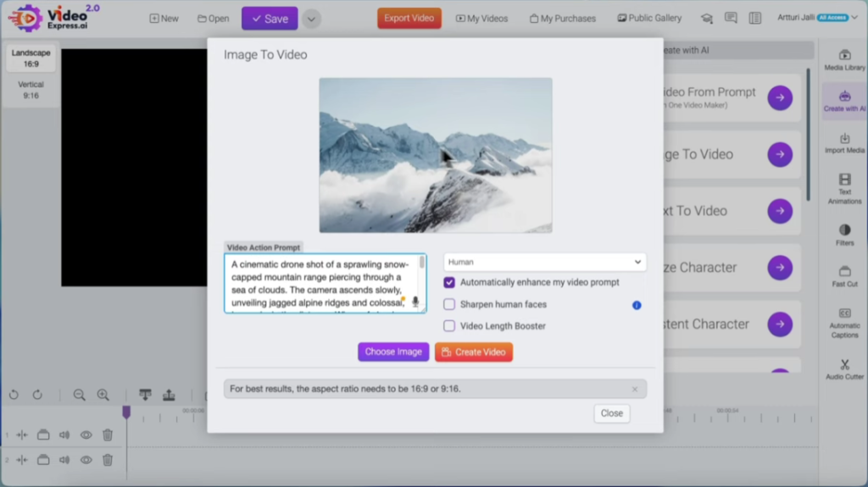Click the add track below icon
This screenshot has height=487, width=868.
[x=145, y=395]
